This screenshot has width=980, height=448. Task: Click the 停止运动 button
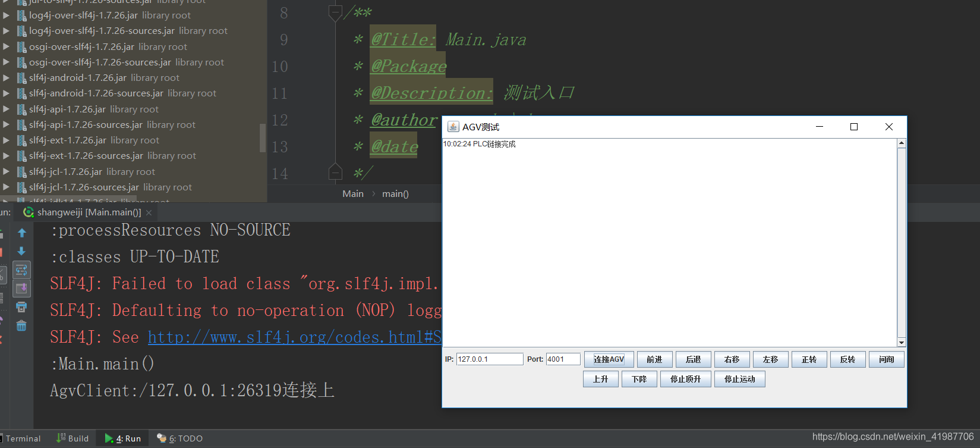tap(740, 379)
